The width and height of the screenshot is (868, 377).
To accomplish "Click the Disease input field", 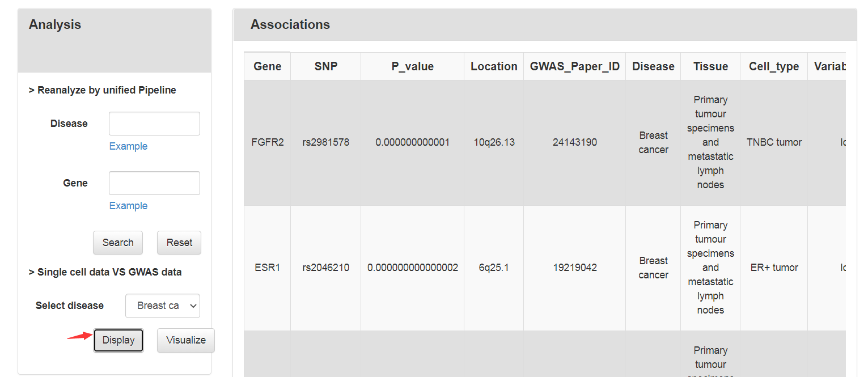I will click(154, 124).
